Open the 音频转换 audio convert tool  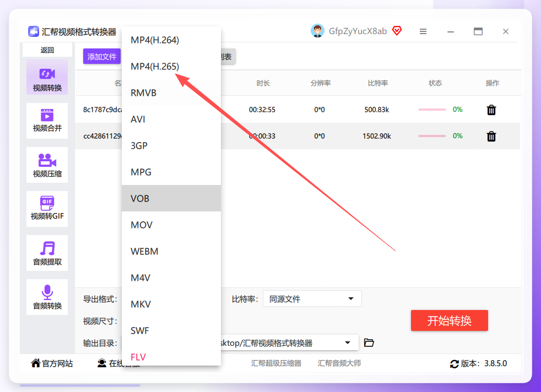pyautogui.click(x=47, y=297)
